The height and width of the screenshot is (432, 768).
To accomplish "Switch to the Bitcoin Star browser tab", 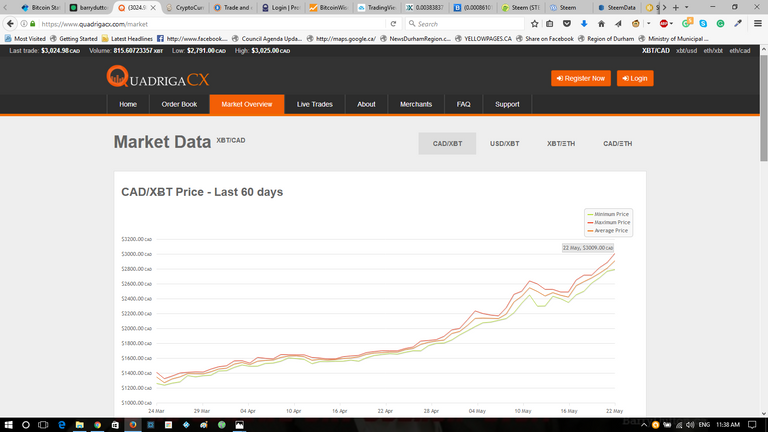I will (x=41, y=7).
